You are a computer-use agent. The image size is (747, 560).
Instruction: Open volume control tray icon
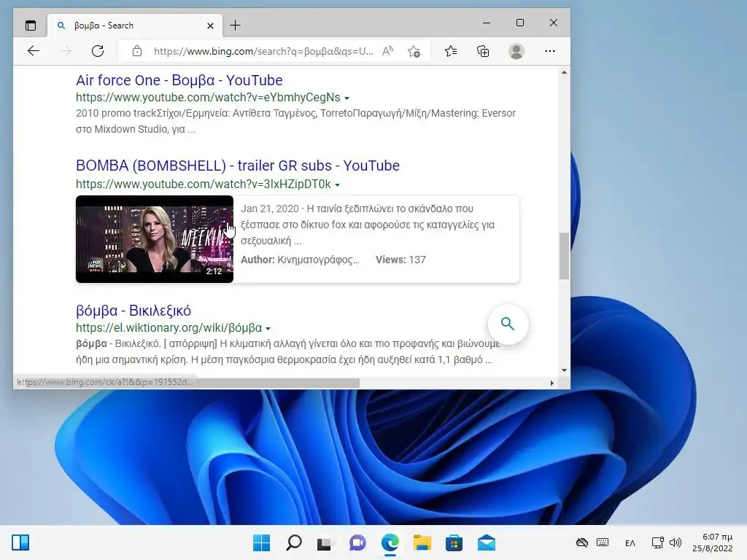click(x=676, y=542)
